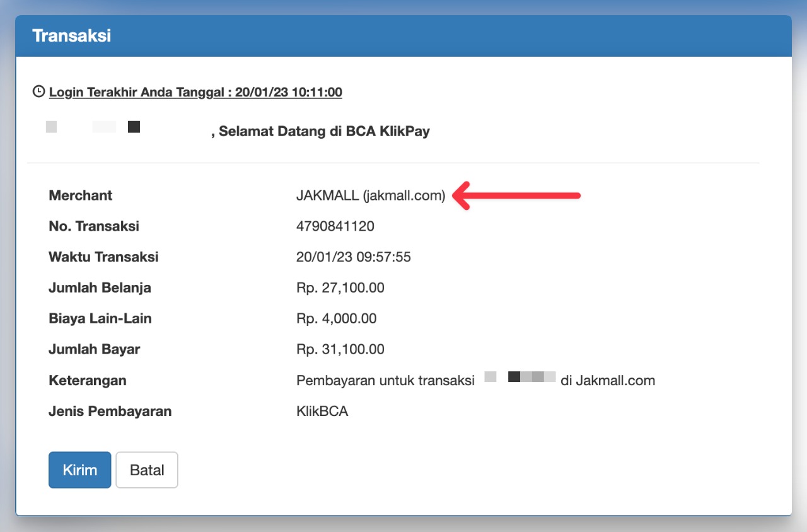This screenshot has width=807, height=532.
Task: Click the Biaya Lain-Lain label
Action: click(100, 319)
